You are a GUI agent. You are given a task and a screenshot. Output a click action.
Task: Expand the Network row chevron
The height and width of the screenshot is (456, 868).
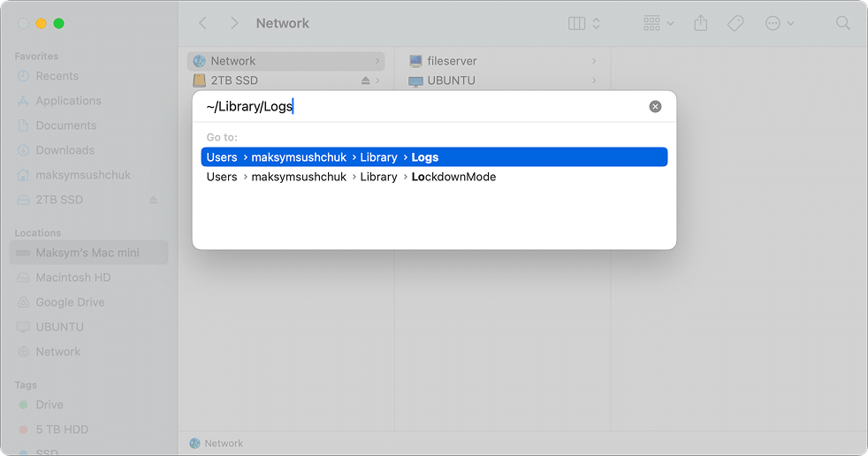(x=377, y=61)
